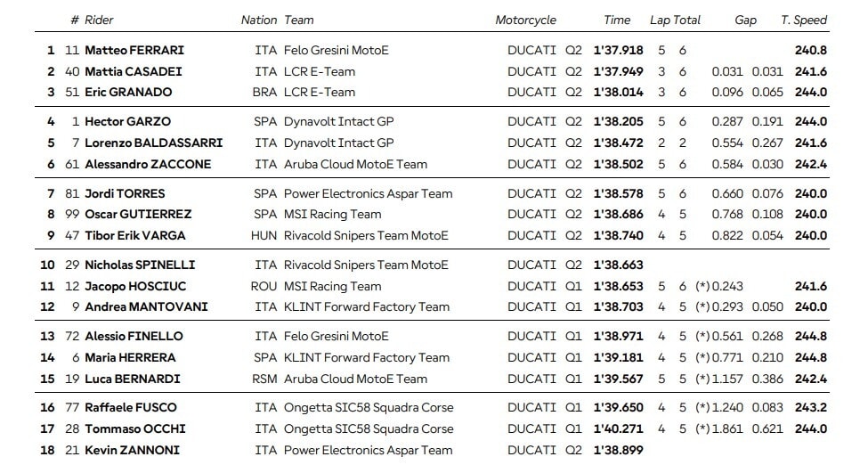Click the Nation column header
This screenshot has height=465, width=868.
point(258,20)
